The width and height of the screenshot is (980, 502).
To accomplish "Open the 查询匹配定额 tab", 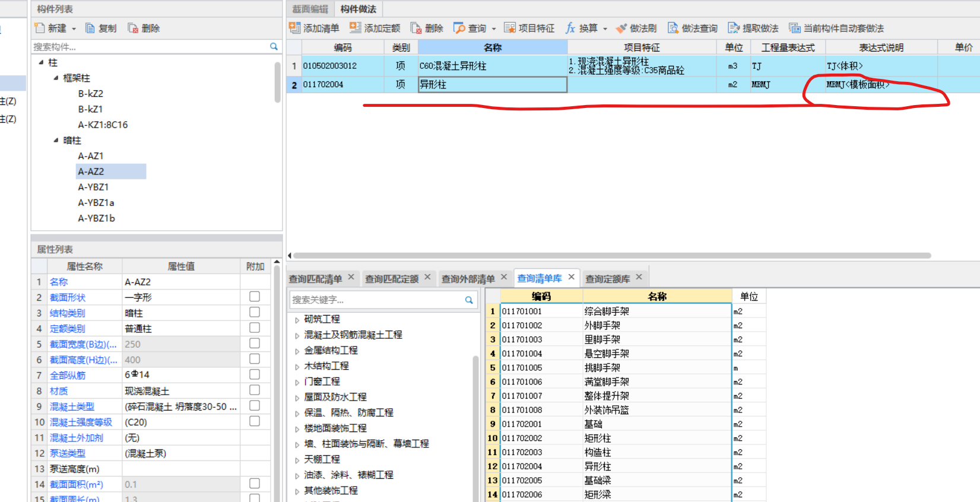I will pos(392,279).
